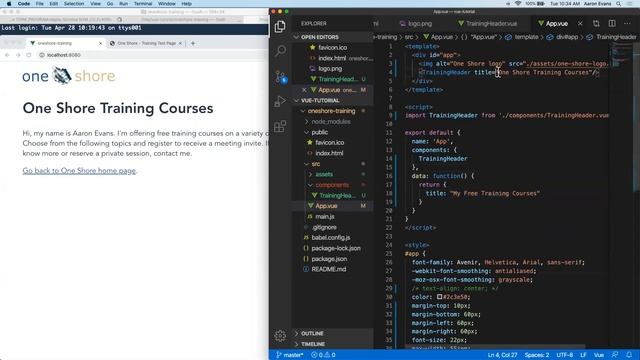Open the Explorer view in activity bar
This screenshot has width=640, height=360.
[280, 27]
